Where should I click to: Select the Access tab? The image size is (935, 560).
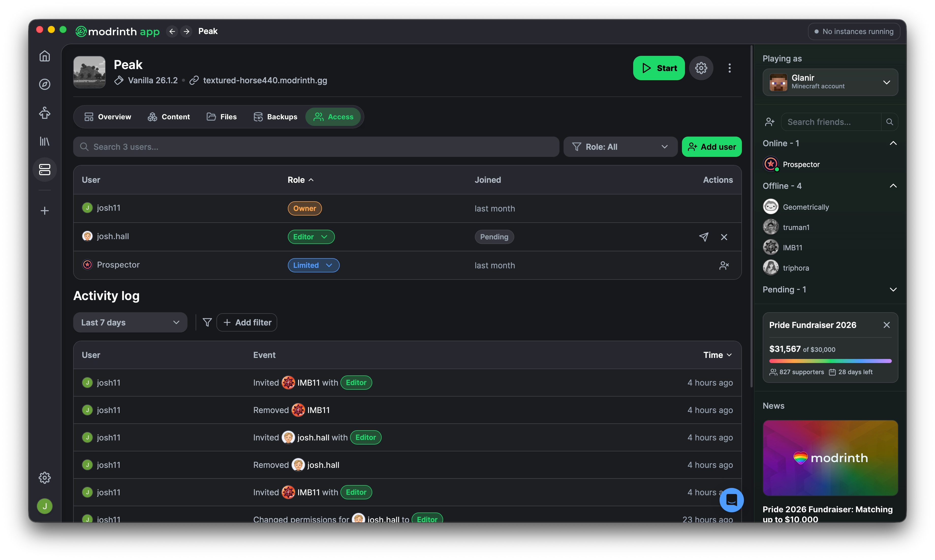click(333, 117)
